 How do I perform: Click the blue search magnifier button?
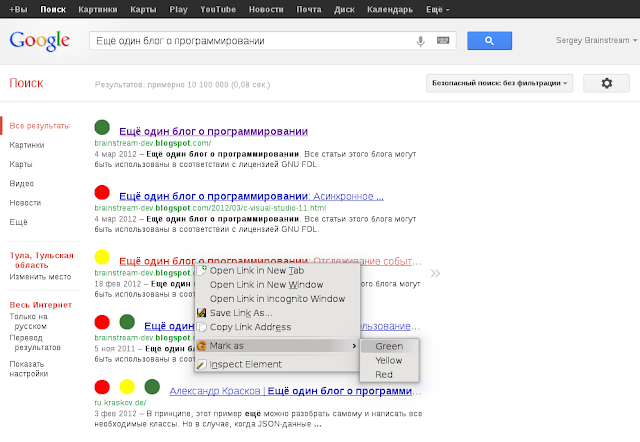click(489, 41)
